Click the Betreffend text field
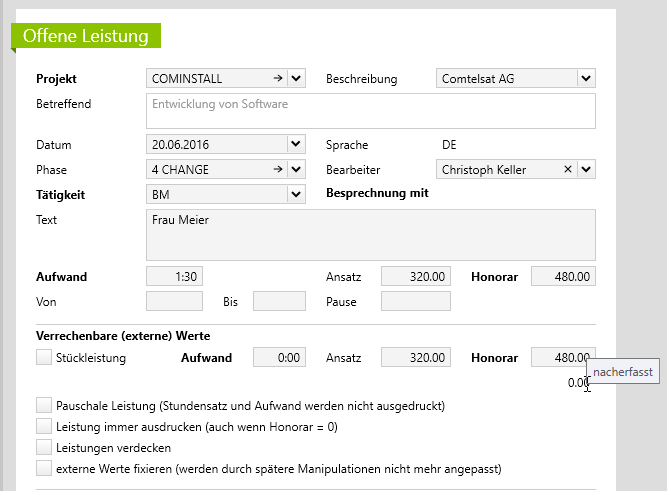667x491 pixels. pos(370,111)
